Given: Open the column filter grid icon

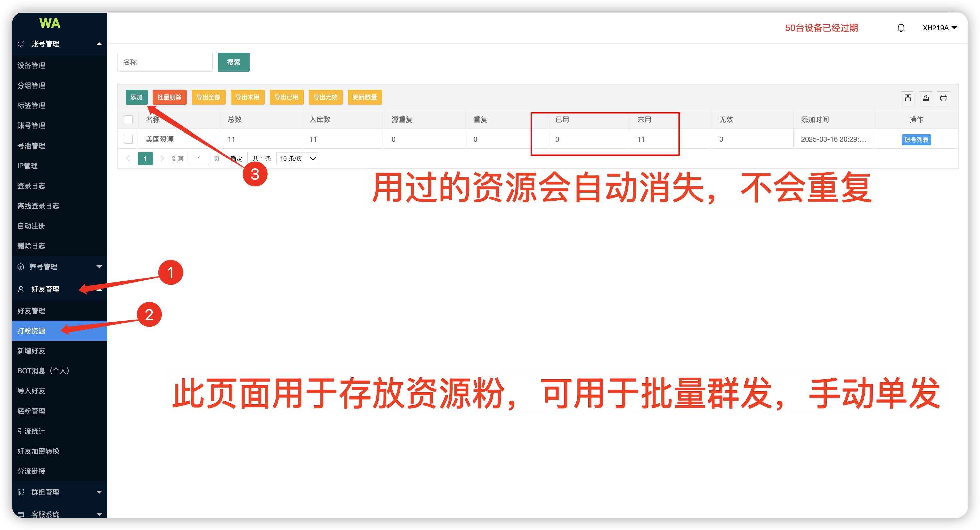Looking at the screenshot, I should point(907,98).
